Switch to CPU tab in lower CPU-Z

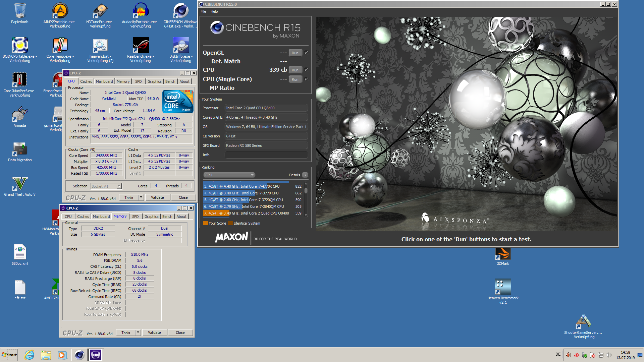[68, 217]
